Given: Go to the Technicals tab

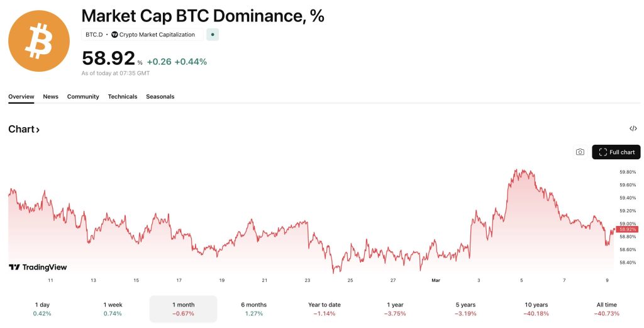Looking at the screenshot, I should [x=123, y=96].
